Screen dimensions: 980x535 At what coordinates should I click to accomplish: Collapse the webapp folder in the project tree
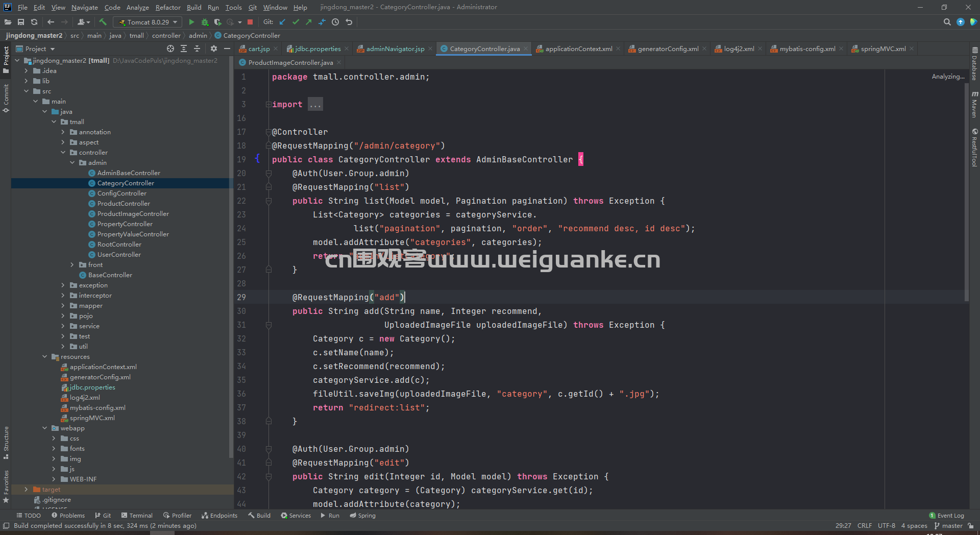point(45,428)
